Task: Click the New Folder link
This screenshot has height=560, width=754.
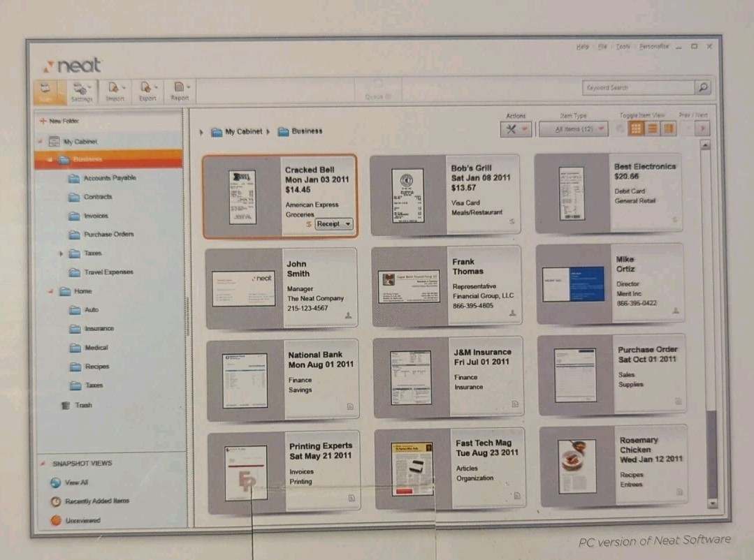Action: pos(64,121)
